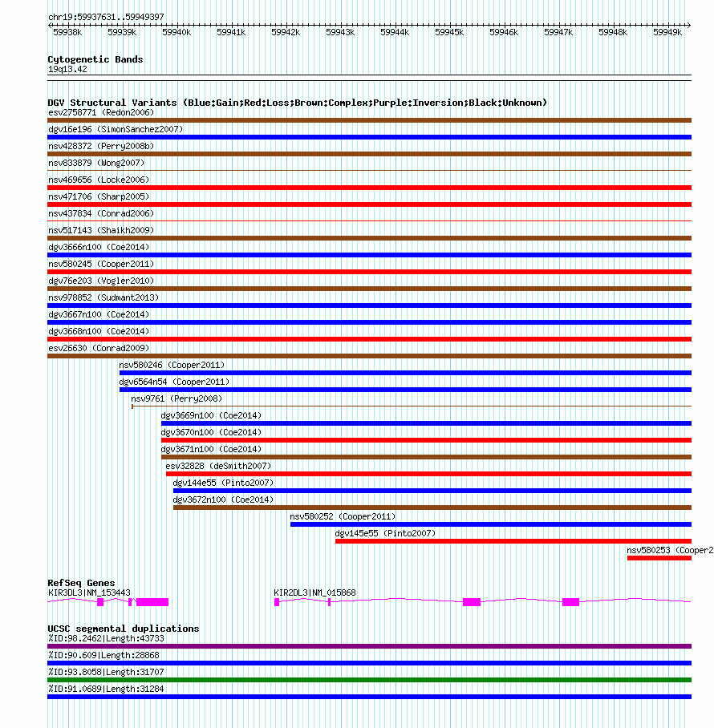Click the %ID:90.609|Length:28868 label

[103, 655]
